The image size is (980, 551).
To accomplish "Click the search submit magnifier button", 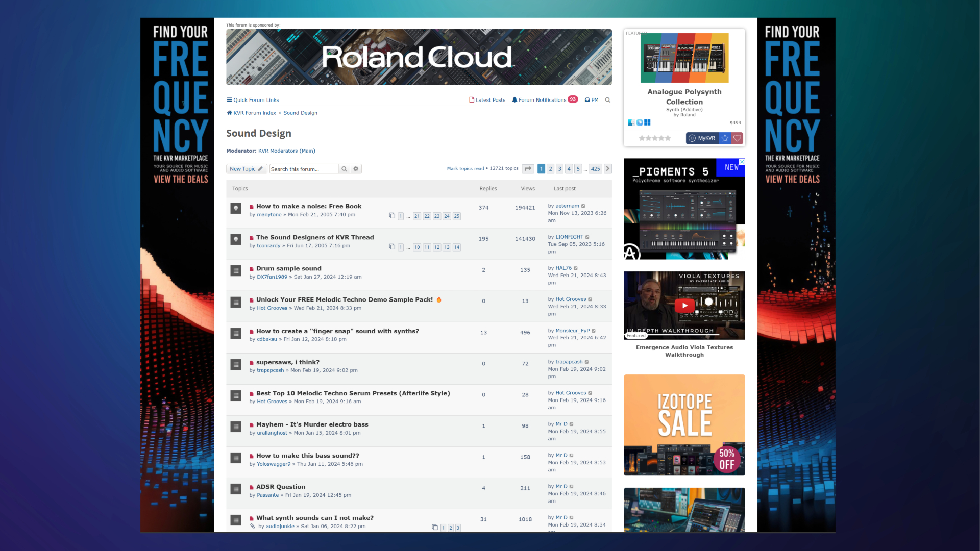I will click(345, 169).
